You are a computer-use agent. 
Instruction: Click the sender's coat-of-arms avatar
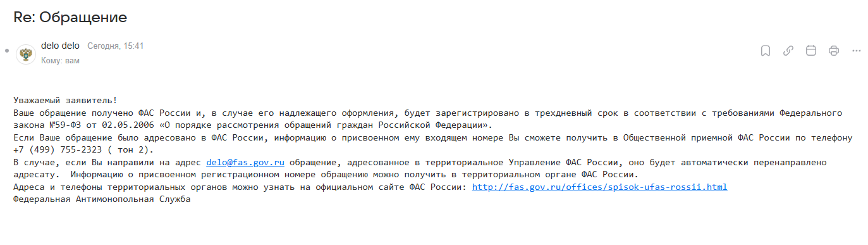[x=26, y=53]
